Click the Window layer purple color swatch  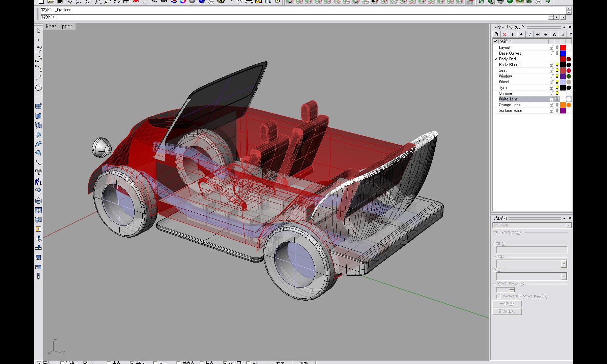[x=563, y=76]
